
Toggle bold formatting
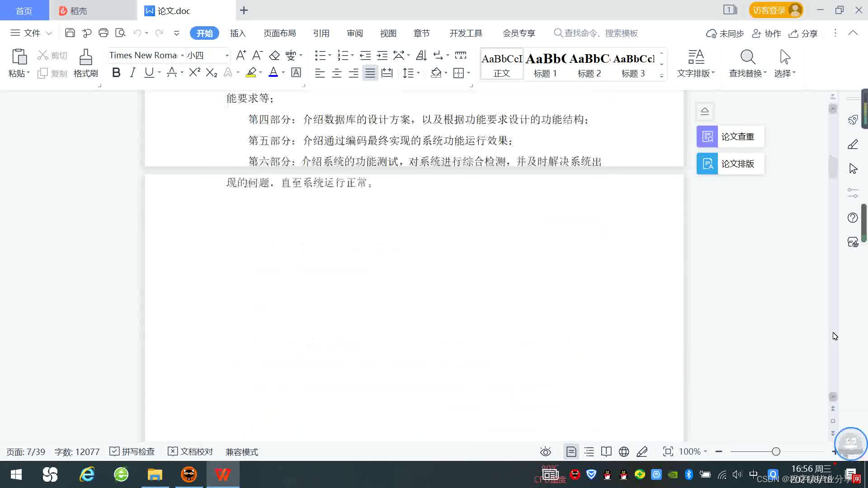tap(116, 73)
